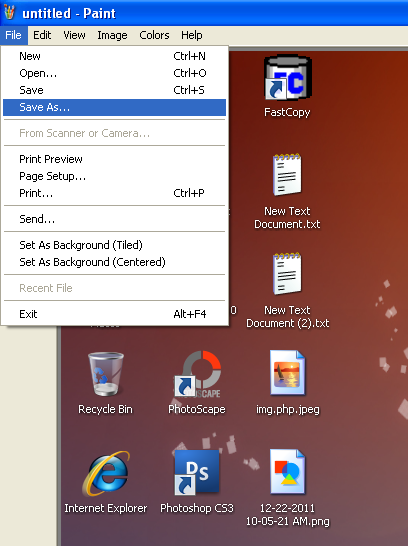Open the Help menu
Image resolution: width=408 pixels, height=546 pixels.
pos(191,35)
